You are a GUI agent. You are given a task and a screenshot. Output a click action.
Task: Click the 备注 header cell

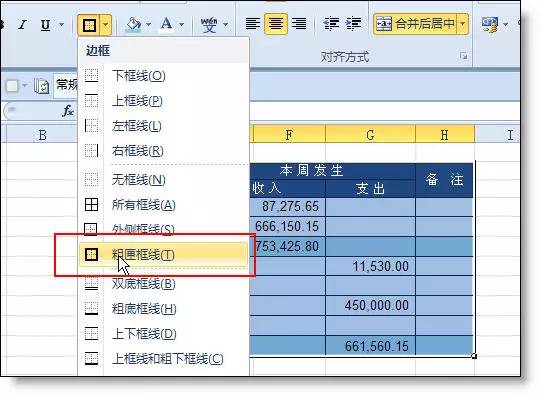(x=444, y=180)
